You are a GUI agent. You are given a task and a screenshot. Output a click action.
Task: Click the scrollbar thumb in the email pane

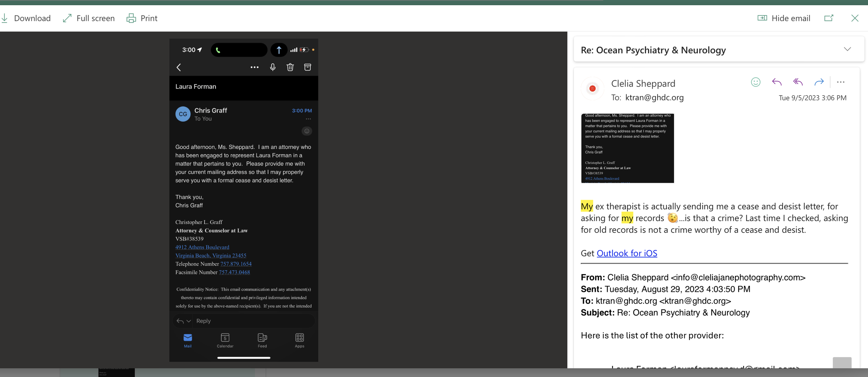click(842, 362)
